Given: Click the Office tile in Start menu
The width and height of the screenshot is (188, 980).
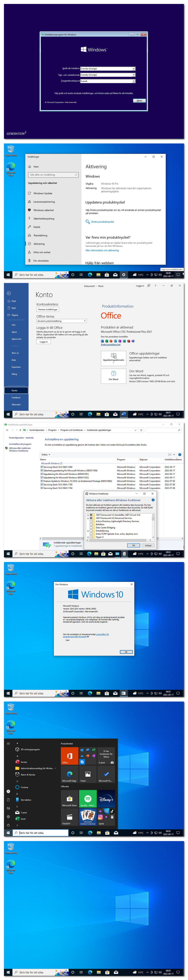Looking at the screenshot, I should click(70, 756).
